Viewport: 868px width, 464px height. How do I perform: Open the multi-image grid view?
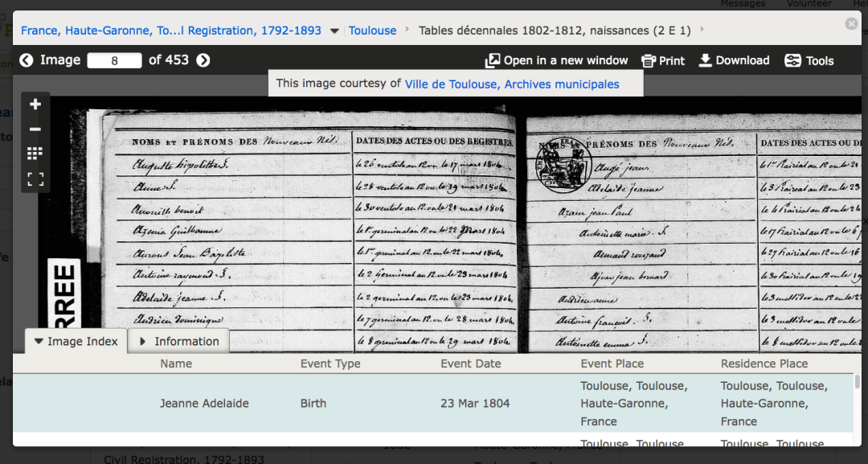coord(35,154)
